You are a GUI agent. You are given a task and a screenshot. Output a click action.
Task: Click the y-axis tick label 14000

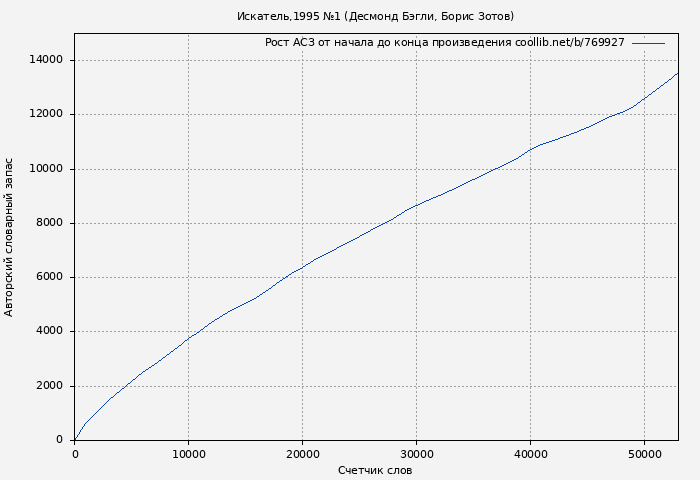coord(46,60)
